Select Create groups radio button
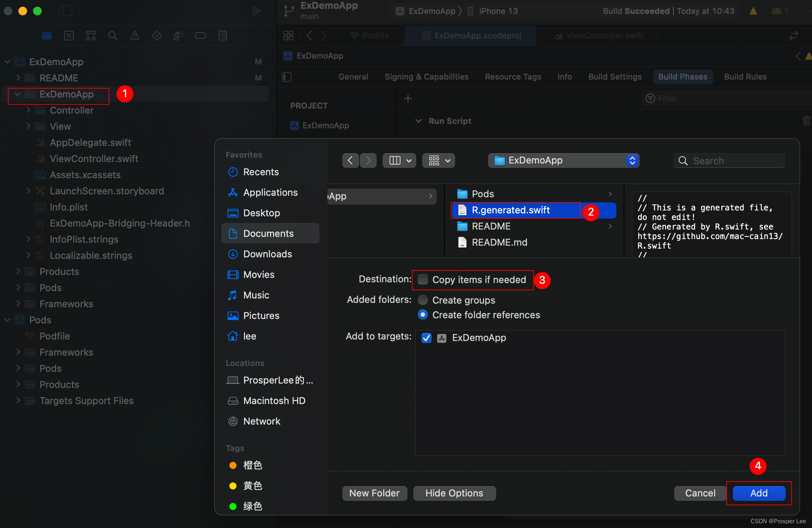Screen dimensions: 812x528 tap(423, 300)
